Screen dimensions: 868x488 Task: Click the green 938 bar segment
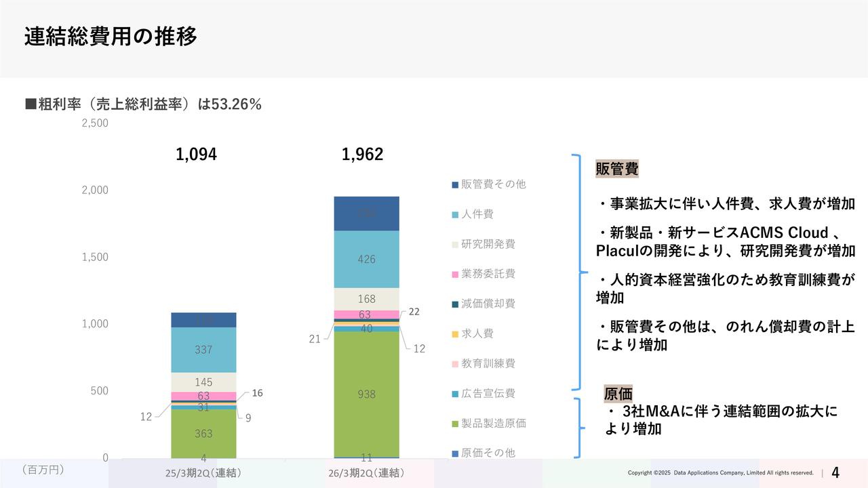coord(366,394)
